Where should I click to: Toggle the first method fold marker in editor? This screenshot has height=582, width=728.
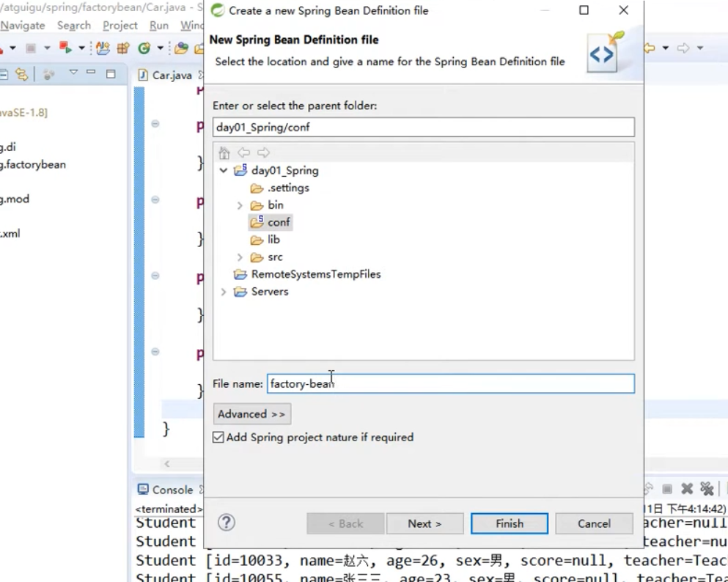[155, 123]
